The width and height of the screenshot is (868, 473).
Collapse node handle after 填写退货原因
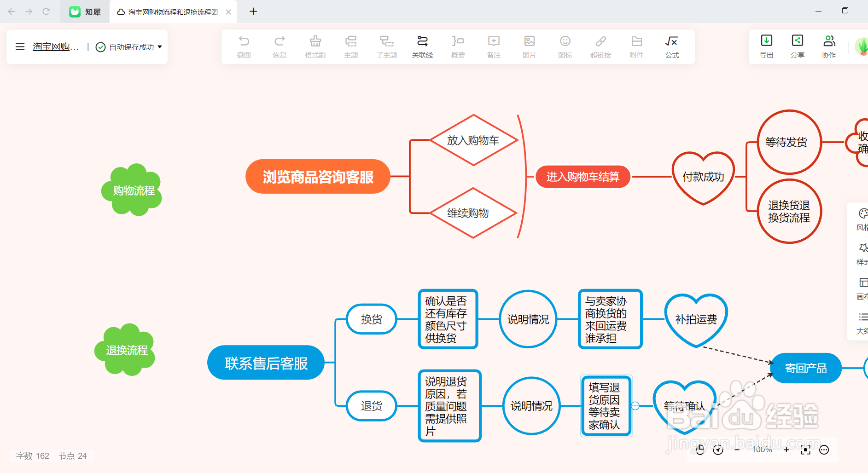(x=635, y=406)
